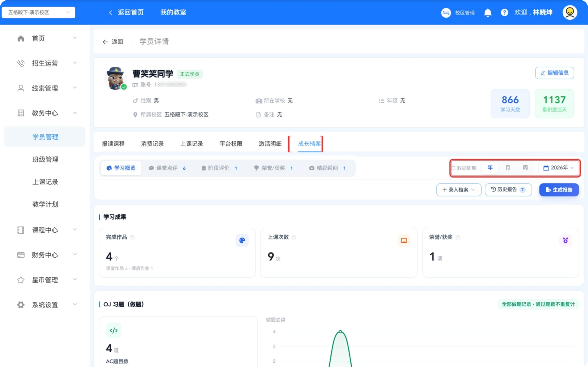Click the 编辑信息 button
Screen dimensions: 588x367
click(554, 73)
